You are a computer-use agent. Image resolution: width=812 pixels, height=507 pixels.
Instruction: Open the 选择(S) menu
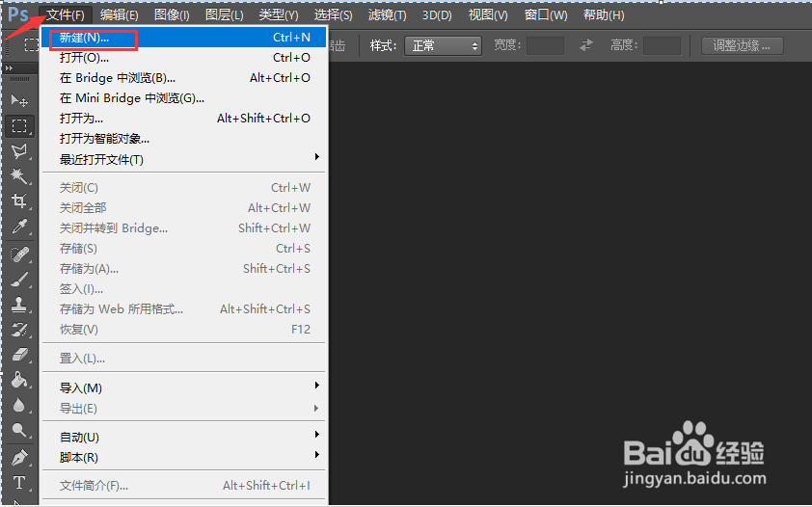[x=333, y=15]
